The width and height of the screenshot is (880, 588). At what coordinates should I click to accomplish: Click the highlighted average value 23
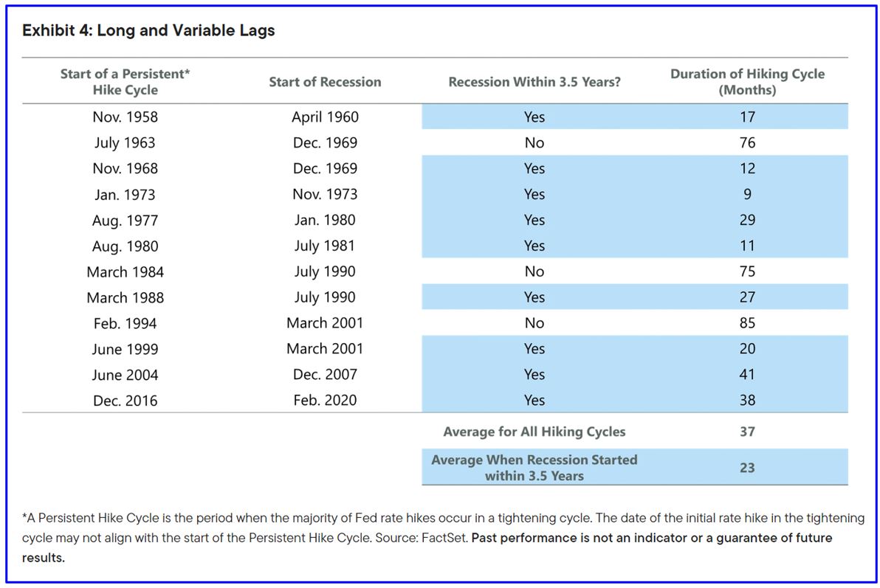click(x=747, y=468)
